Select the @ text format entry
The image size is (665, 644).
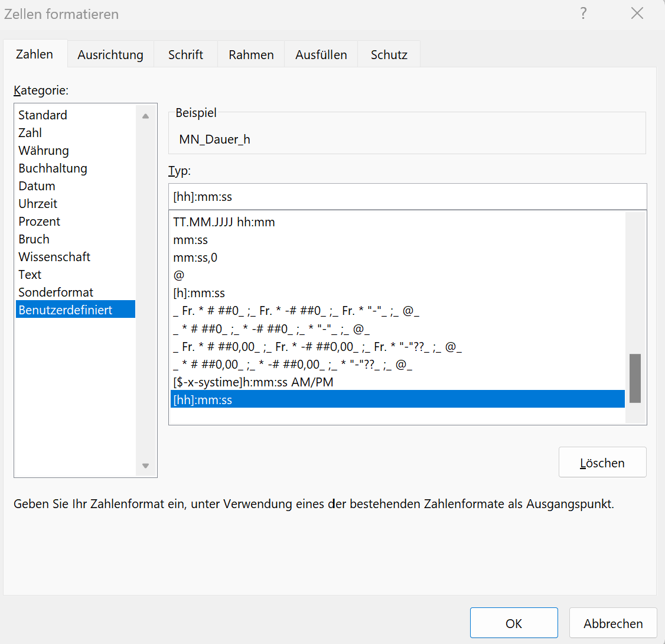click(x=397, y=275)
